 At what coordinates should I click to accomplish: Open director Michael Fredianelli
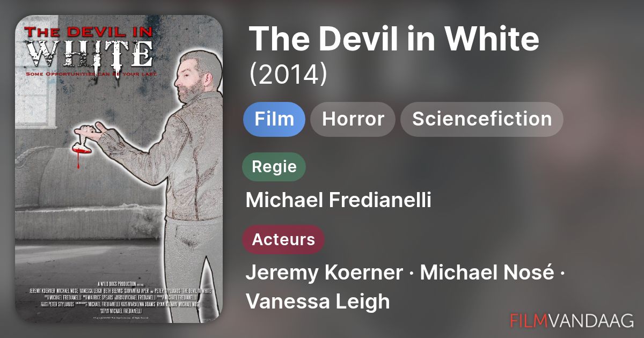pos(338,200)
